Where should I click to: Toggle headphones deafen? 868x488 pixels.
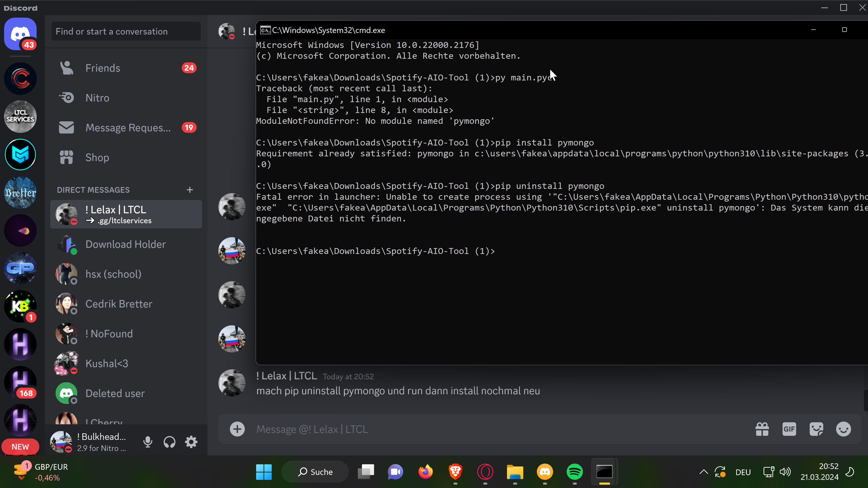169,442
